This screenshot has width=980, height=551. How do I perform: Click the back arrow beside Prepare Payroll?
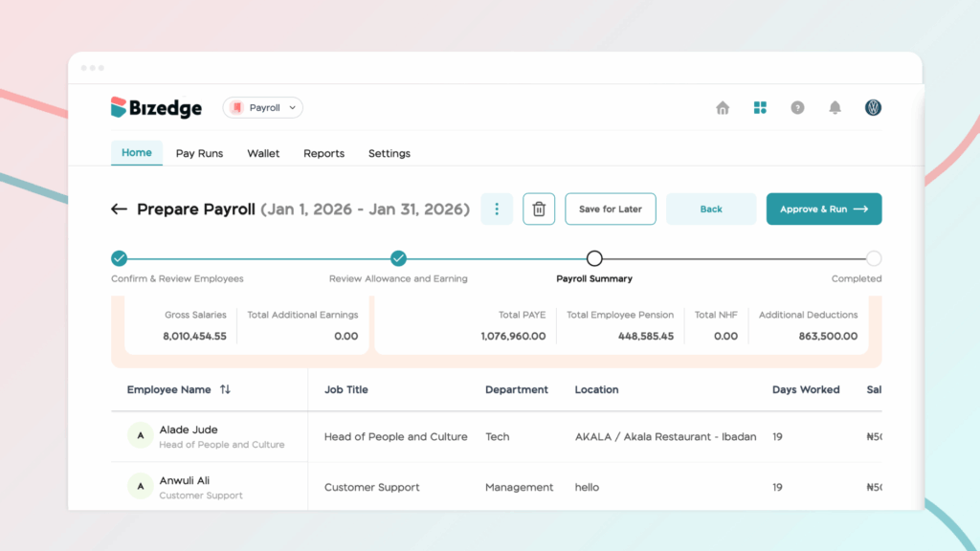click(x=119, y=209)
